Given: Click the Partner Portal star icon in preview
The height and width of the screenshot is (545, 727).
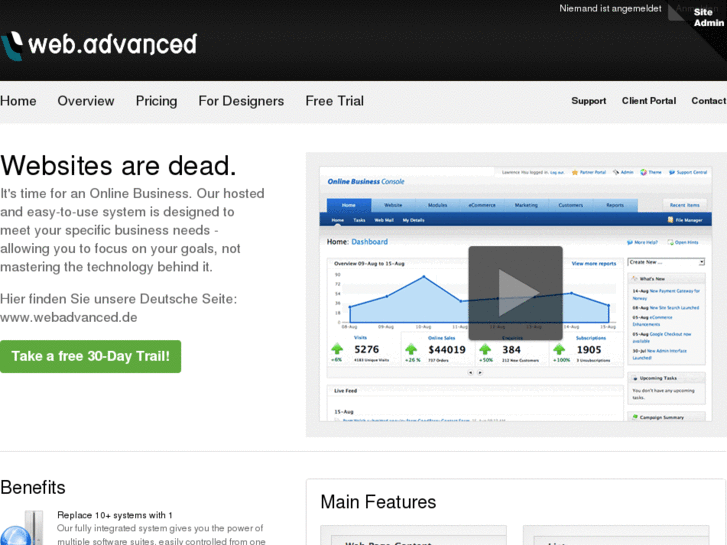Looking at the screenshot, I should pyautogui.click(x=575, y=172).
